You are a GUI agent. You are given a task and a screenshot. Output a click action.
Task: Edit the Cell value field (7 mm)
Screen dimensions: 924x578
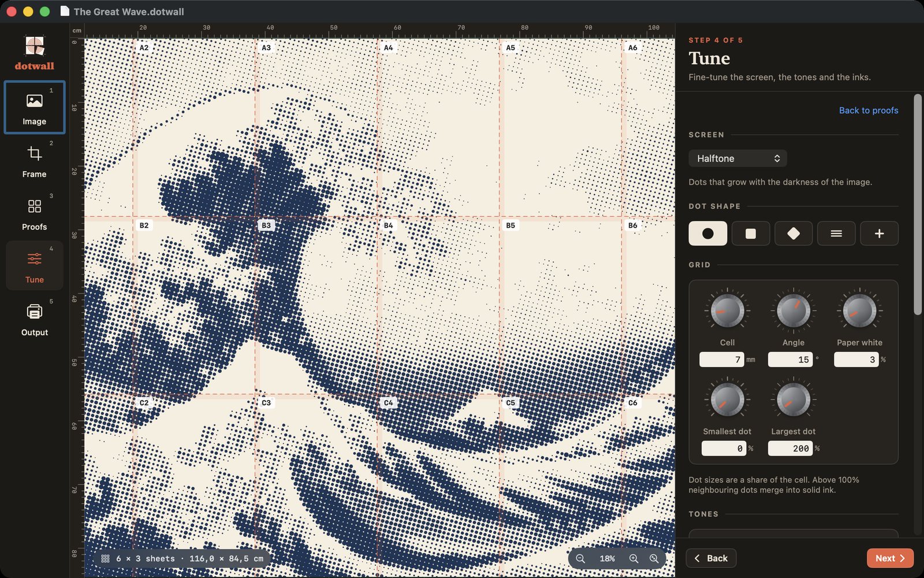722,360
